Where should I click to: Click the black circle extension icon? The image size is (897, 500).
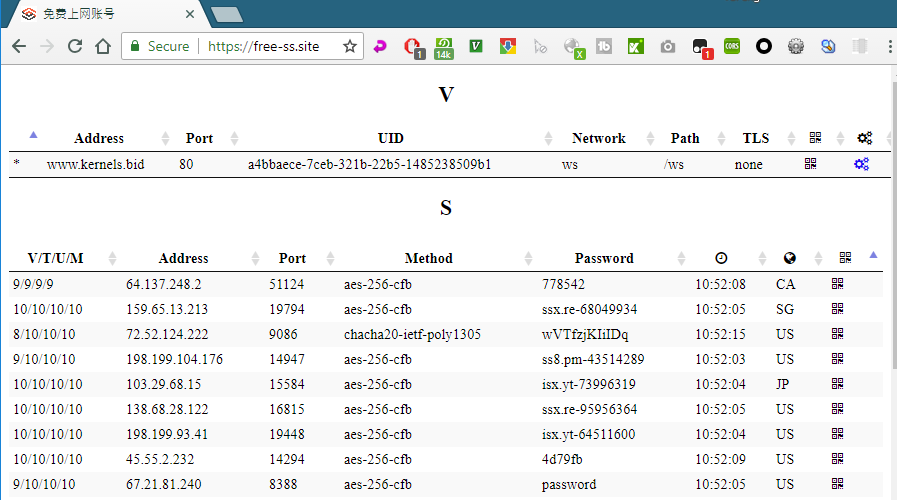764,46
